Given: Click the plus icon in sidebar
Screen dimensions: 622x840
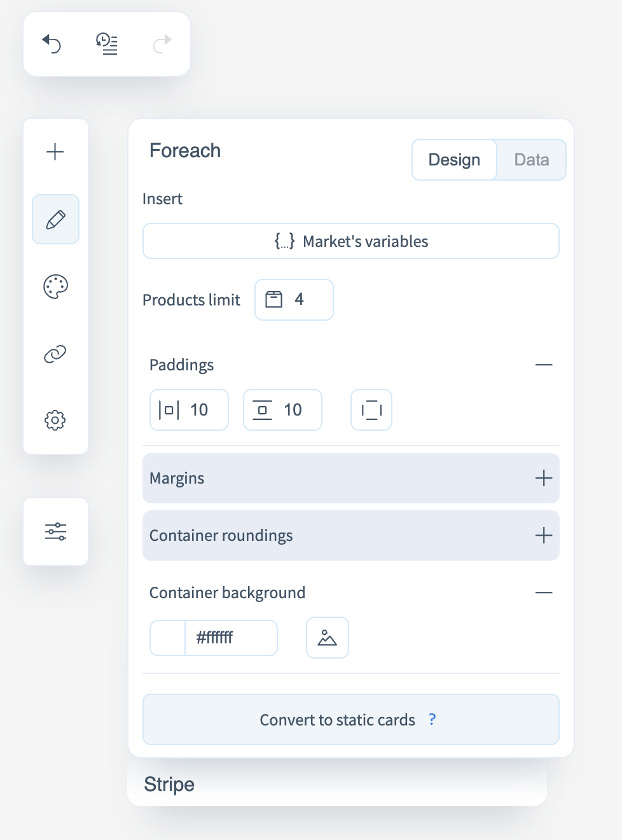Looking at the screenshot, I should (55, 151).
